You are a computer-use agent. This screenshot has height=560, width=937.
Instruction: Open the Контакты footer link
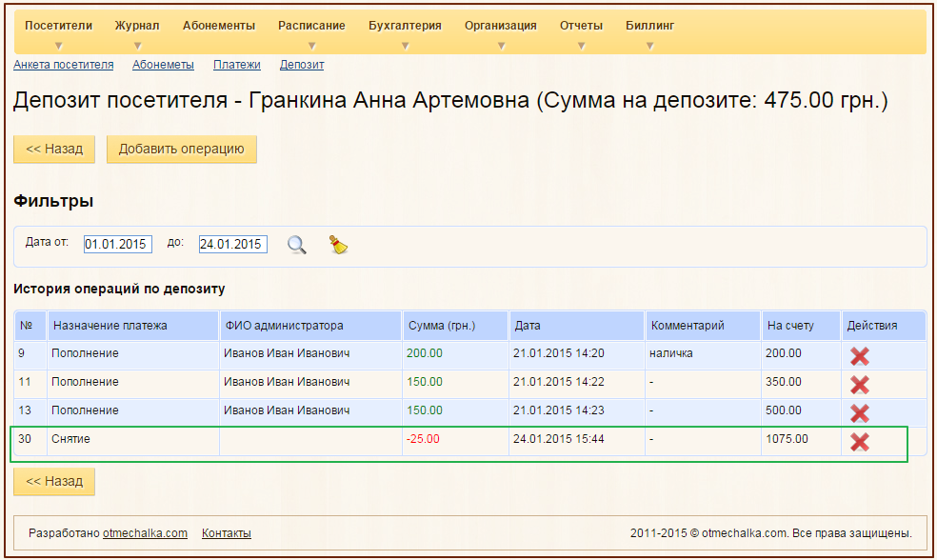click(x=227, y=533)
